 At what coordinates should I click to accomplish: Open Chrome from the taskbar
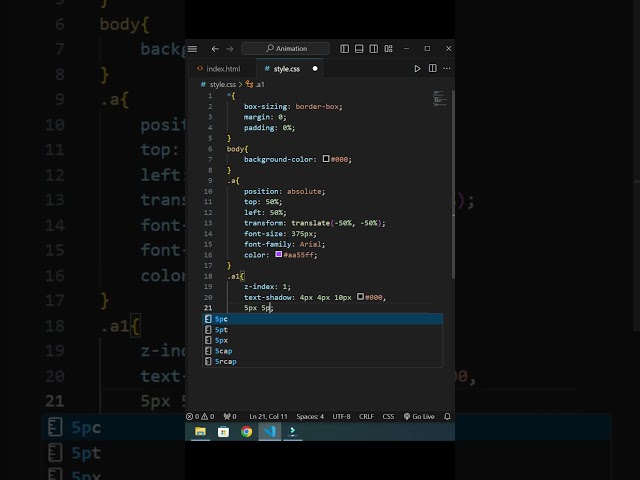[247, 431]
